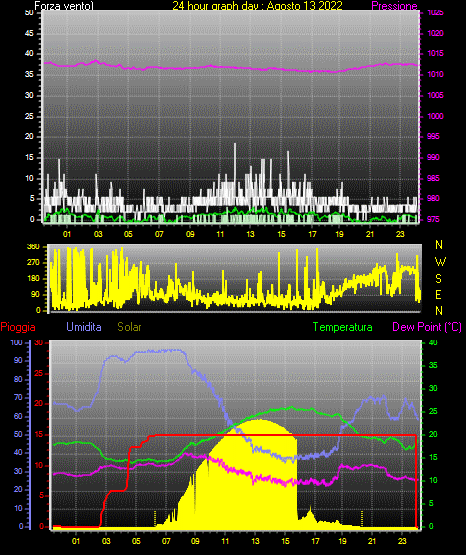Click the 24 hour graph day title

click(258, 6)
